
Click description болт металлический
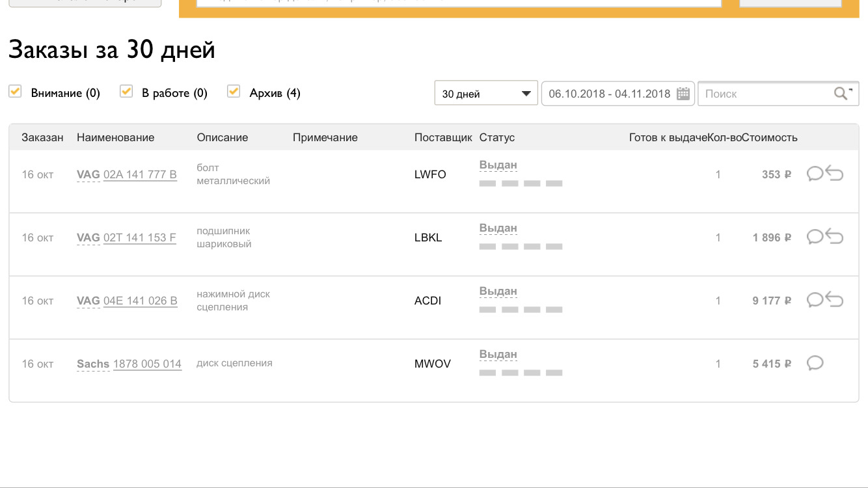coord(234,174)
